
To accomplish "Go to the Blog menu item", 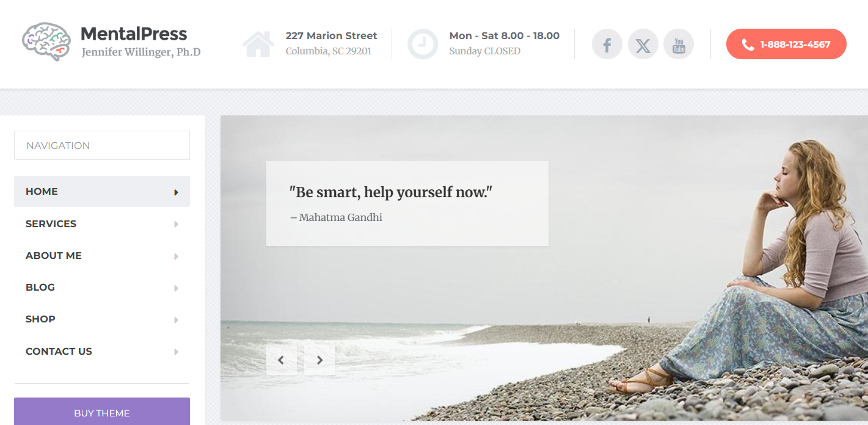I will 102,288.
